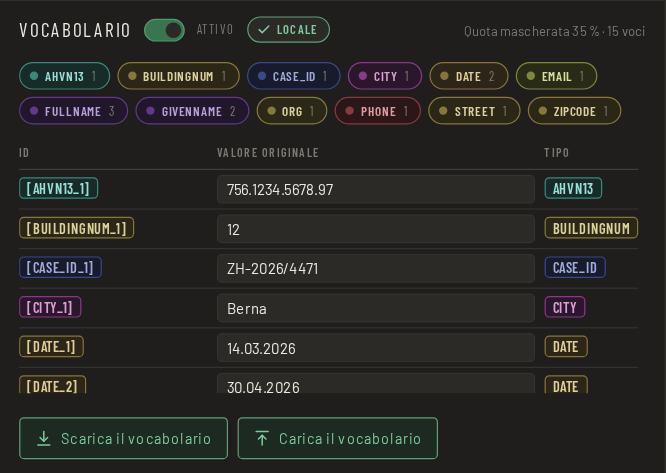Toggle the Vocabolario active switch

[x=164, y=30]
